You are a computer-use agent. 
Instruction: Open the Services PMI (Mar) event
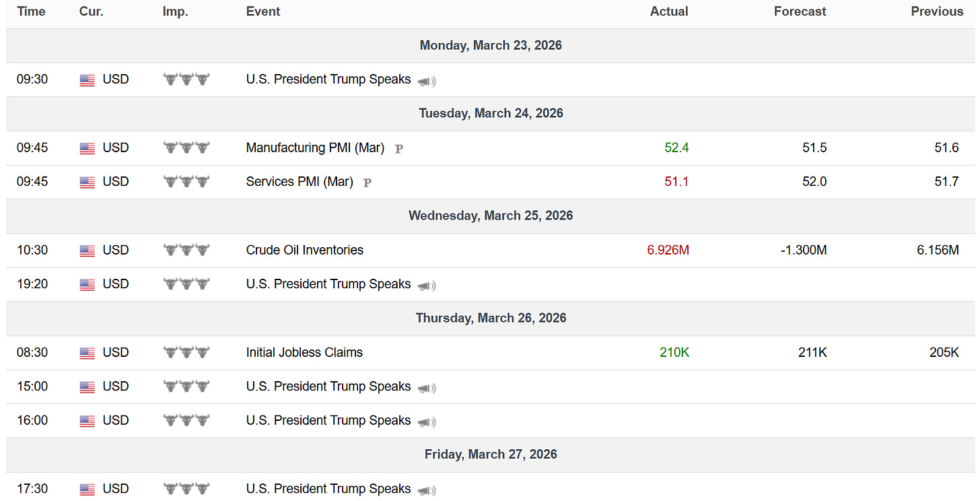pyautogui.click(x=300, y=181)
